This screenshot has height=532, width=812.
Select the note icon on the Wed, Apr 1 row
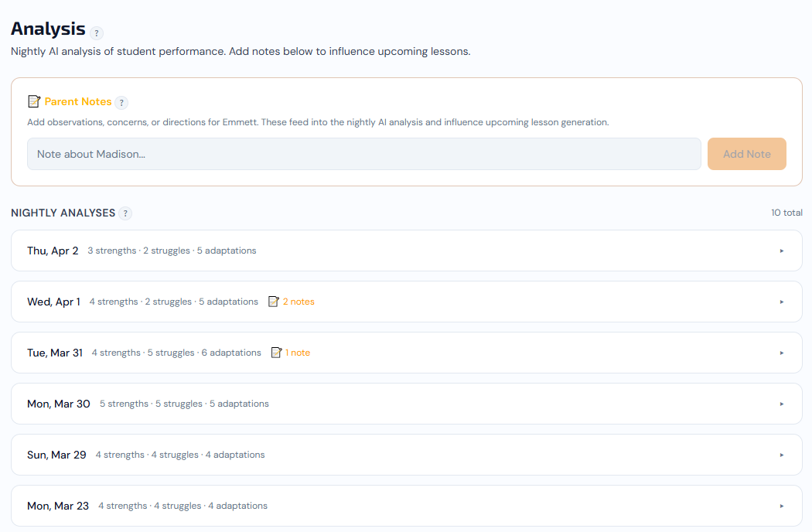(275, 301)
